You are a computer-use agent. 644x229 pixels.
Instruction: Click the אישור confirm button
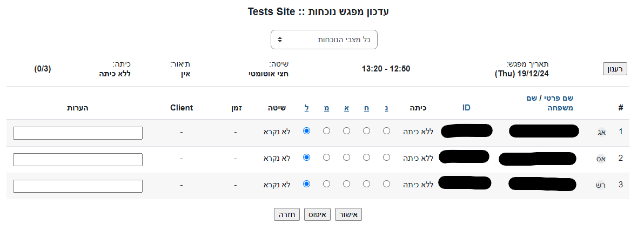click(x=348, y=214)
